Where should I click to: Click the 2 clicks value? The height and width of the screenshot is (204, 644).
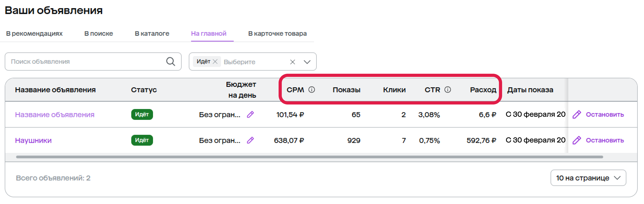click(403, 114)
